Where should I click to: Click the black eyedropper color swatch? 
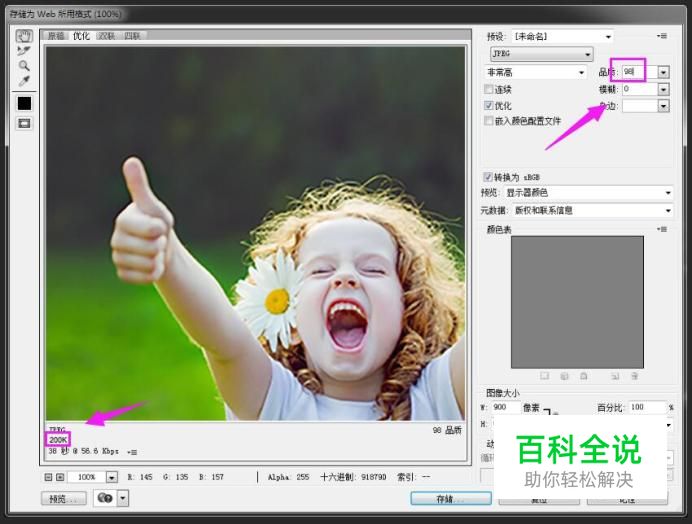point(24,103)
